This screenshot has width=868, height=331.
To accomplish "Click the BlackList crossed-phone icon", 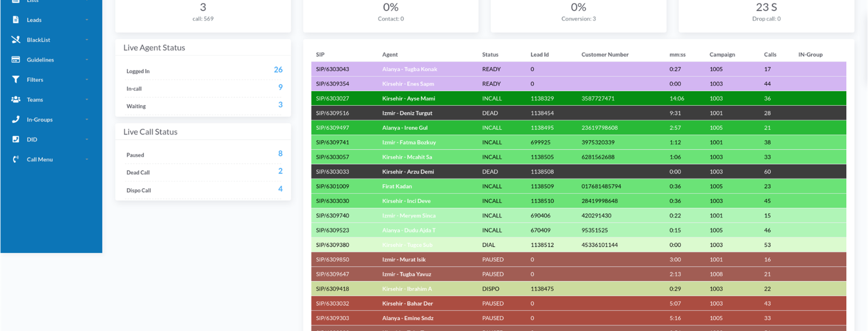I will point(16,40).
